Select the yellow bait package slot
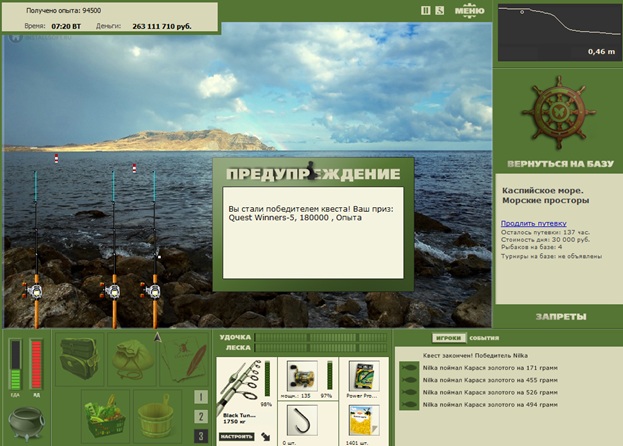 tap(364, 421)
